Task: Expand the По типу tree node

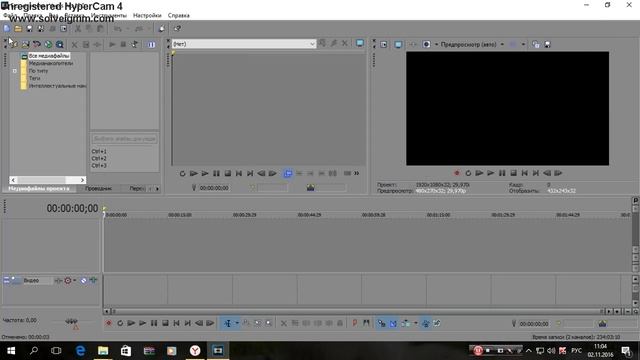Action: coord(15,71)
